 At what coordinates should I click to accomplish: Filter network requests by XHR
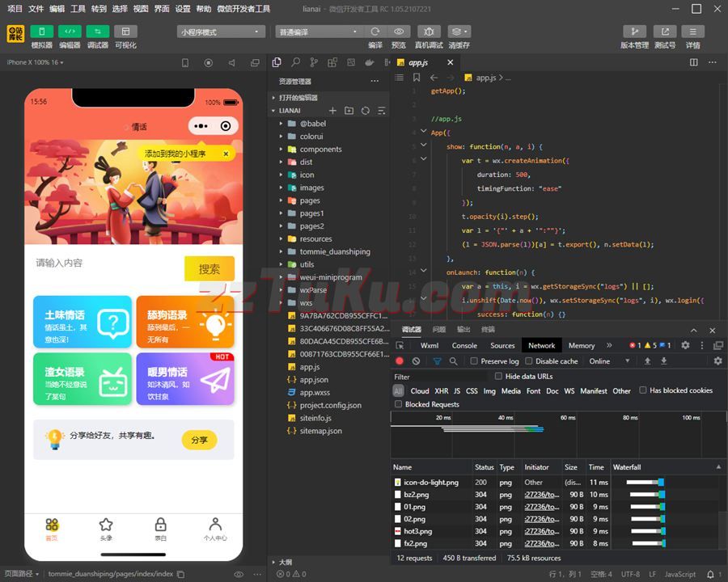pos(442,390)
